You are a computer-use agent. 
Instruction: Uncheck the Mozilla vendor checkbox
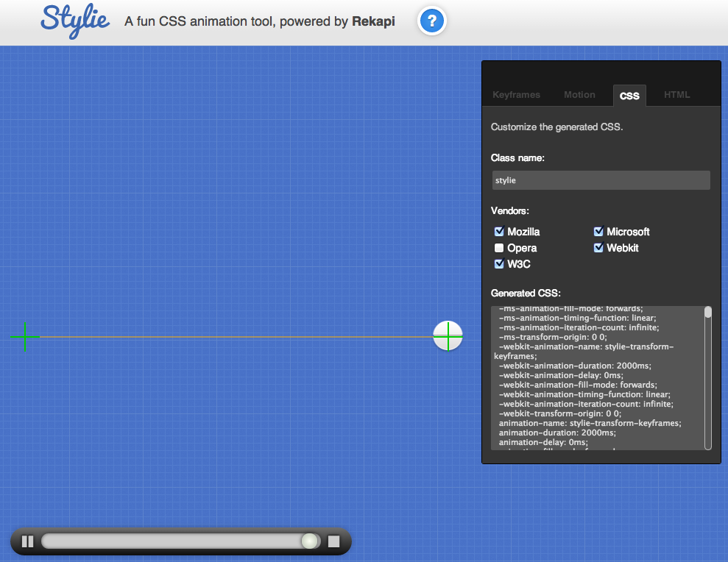tap(499, 232)
